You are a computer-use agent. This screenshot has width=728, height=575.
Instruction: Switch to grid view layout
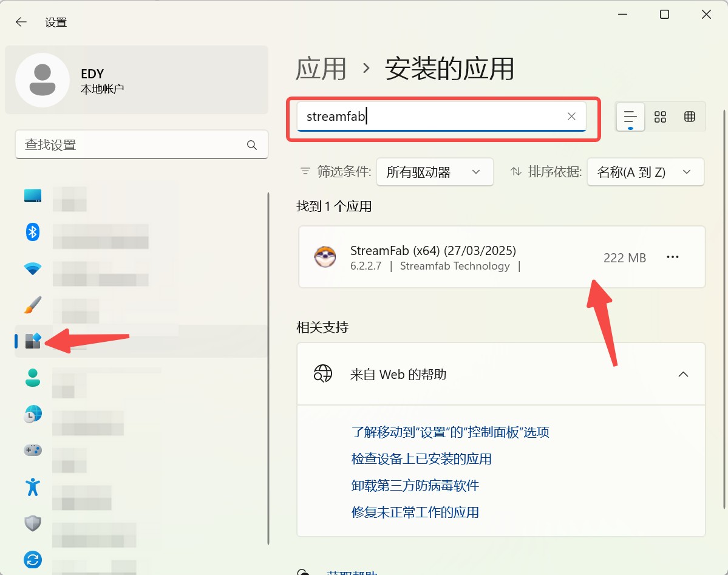pos(660,117)
